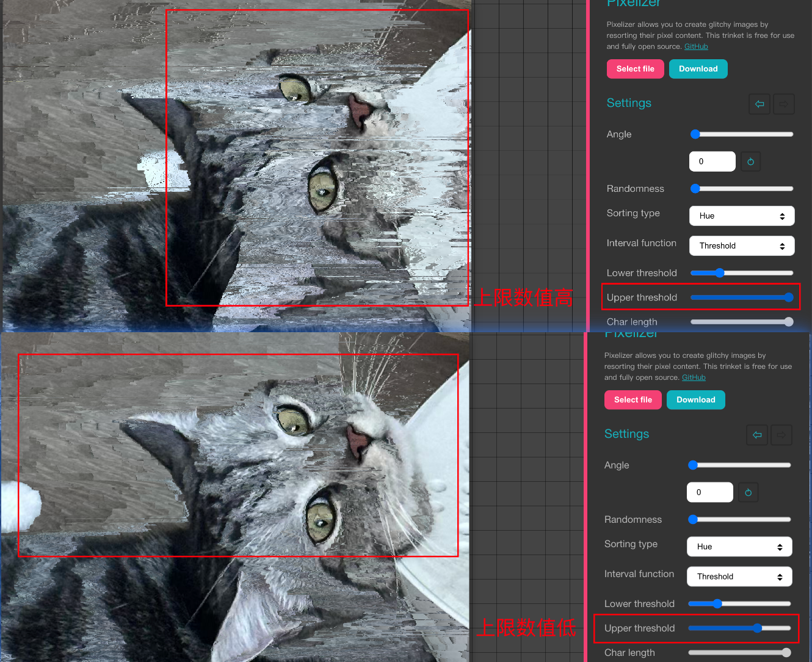Open the Sorting type Hue dropdown in bottom panel
The height and width of the screenshot is (662, 812).
(739, 547)
